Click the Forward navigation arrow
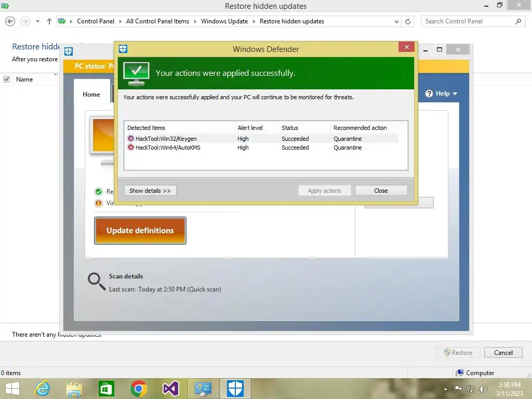Image resolution: width=532 pixels, height=399 pixels. (x=25, y=21)
